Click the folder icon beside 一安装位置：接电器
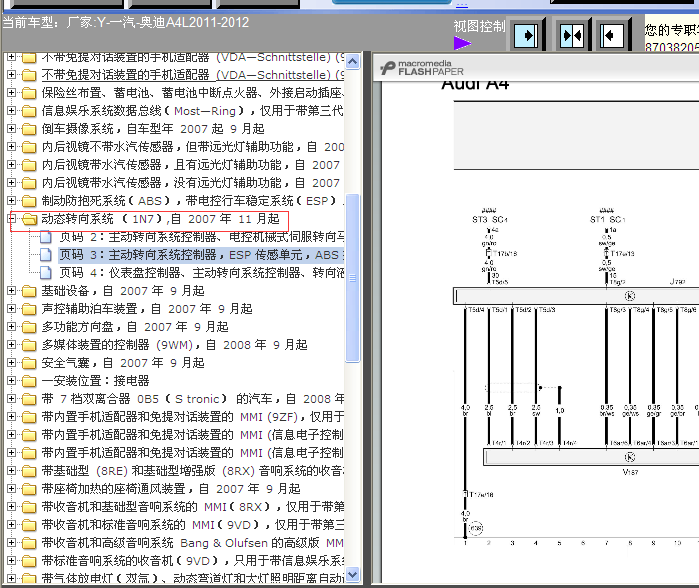Viewport: 699px width, 588px height. tap(29, 381)
